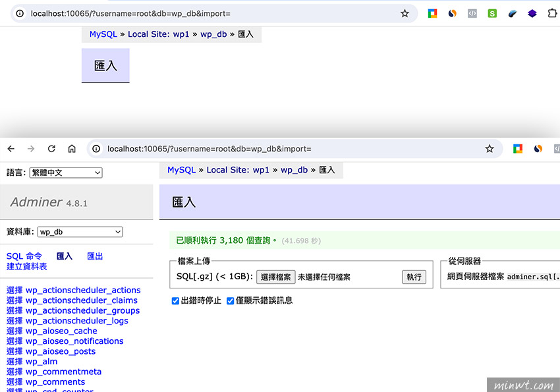Click the 匯入 page heading in bottom window

tap(184, 202)
